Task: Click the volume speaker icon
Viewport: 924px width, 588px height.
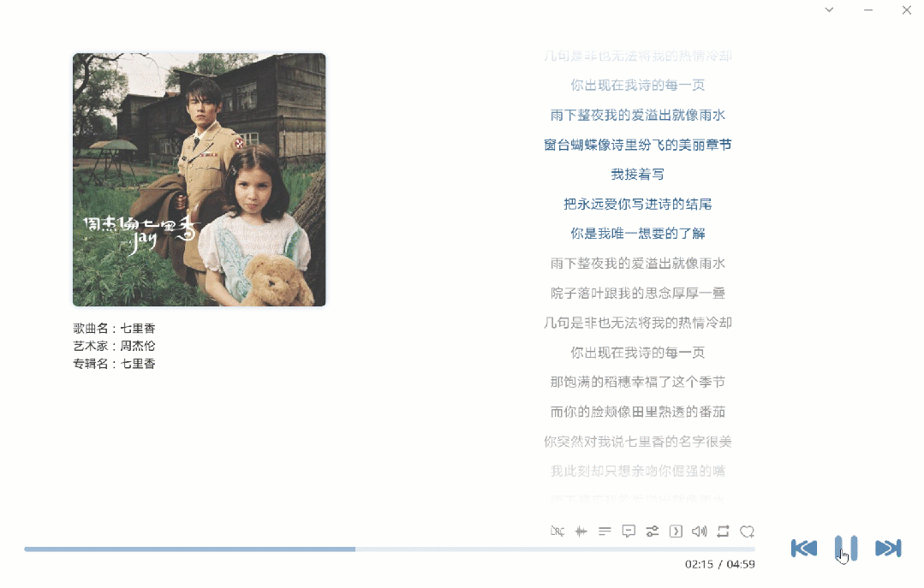Action: point(700,532)
